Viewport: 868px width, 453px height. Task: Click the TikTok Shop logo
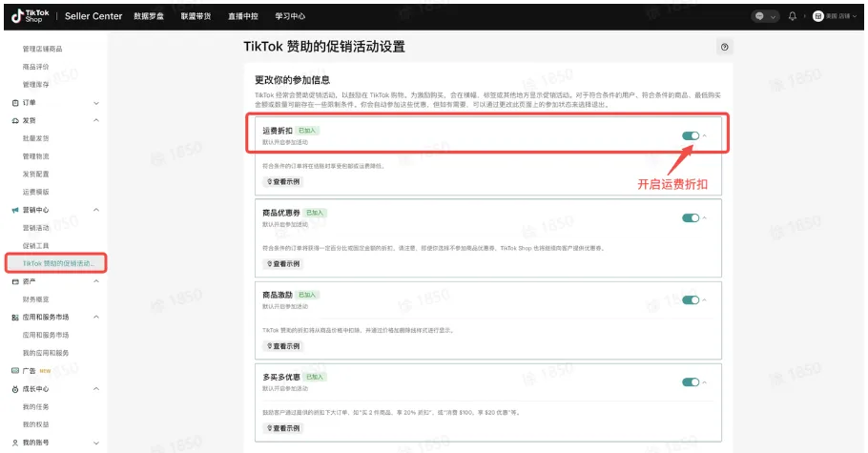[x=31, y=16]
